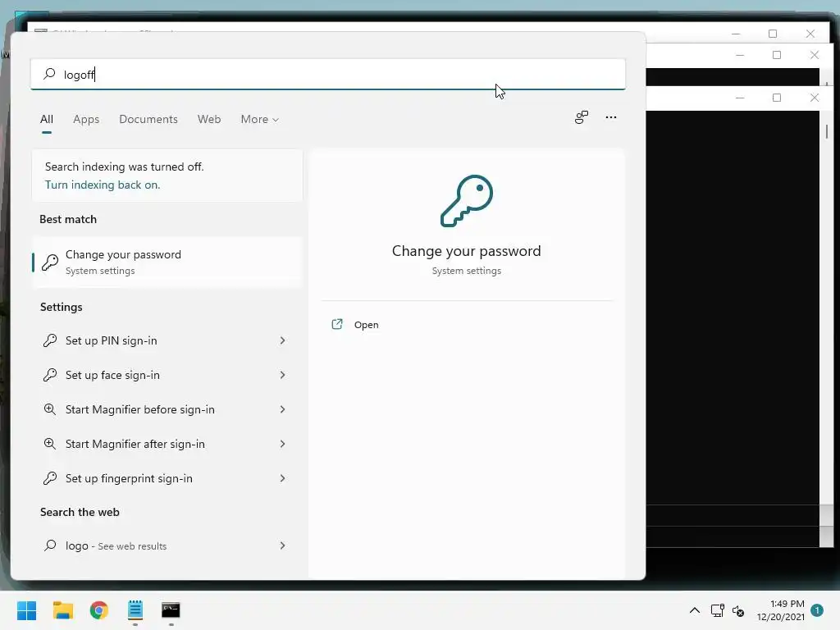
Task: Close the front console window behind search
Action: click(815, 98)
